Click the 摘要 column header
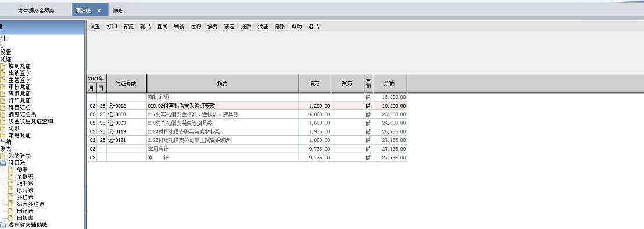644x229 pixels. point(223,83)
